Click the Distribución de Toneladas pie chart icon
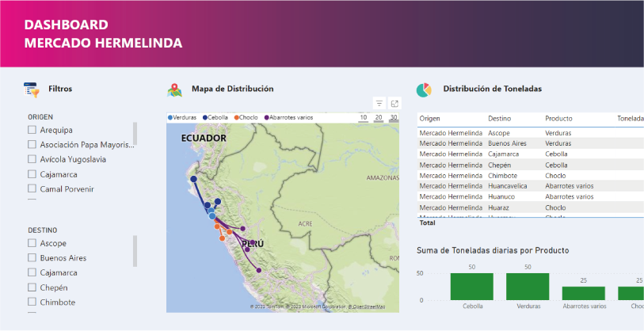Viewport: 644px width, 331px height. pyautogui.click(x=425, y=89)
